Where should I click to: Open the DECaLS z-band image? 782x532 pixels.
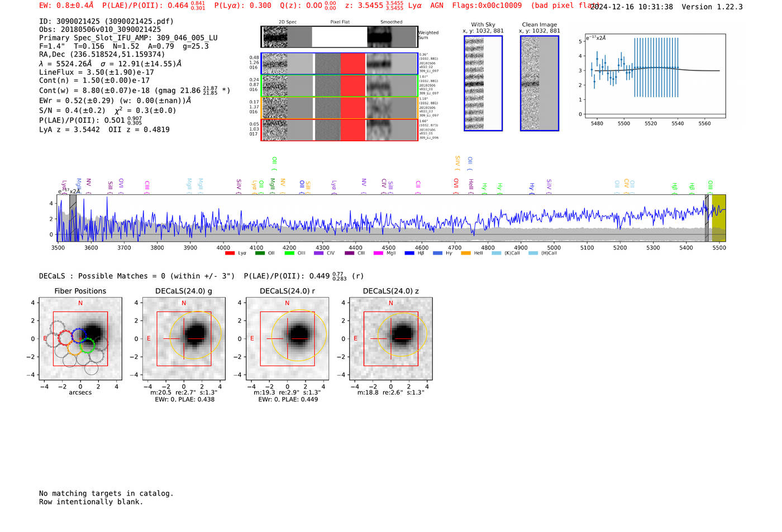[x=390, y=339]
